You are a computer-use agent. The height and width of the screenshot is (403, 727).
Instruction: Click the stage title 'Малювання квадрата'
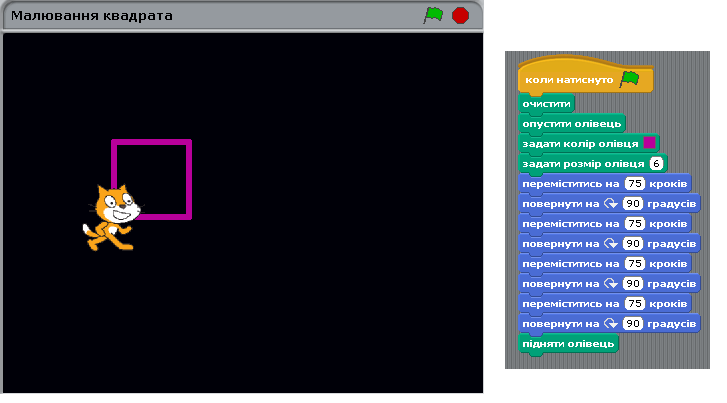[x=92, y=16]
